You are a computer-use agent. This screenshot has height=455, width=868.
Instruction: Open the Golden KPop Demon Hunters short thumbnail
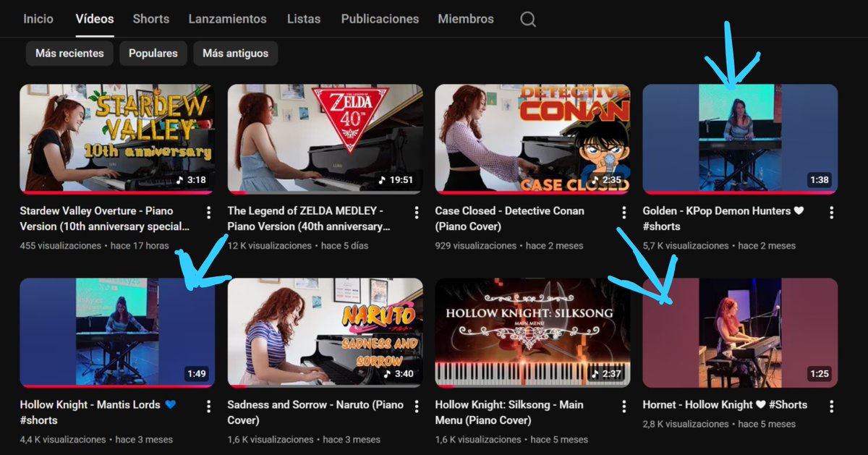(x=740, y=139)
